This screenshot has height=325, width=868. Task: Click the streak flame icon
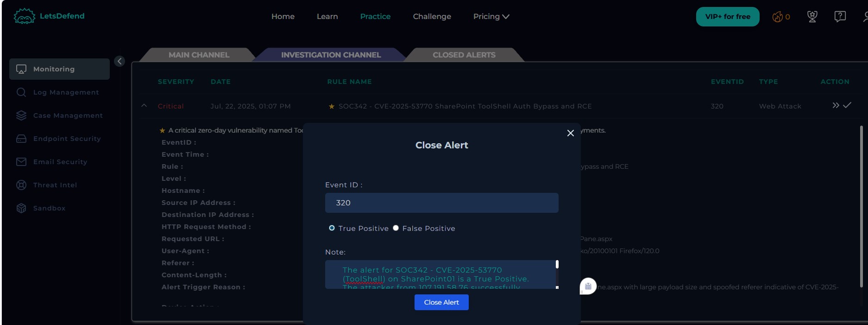pos(777,17)
